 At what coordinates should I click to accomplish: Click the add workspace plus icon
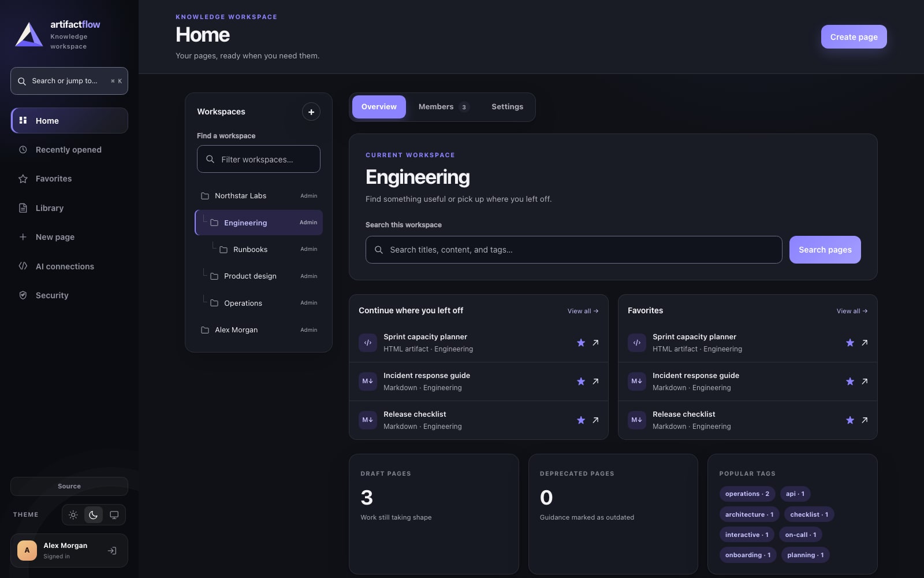pos(311,112)
